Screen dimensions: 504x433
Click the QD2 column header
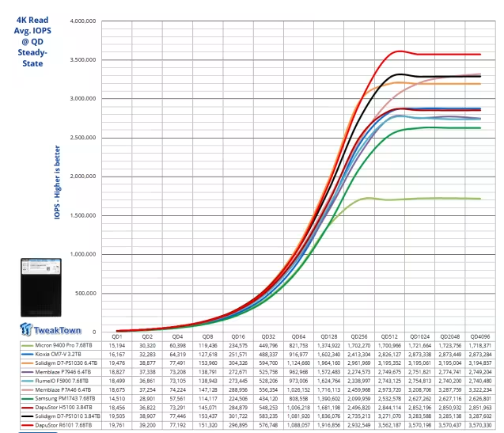tap(147, 336)
